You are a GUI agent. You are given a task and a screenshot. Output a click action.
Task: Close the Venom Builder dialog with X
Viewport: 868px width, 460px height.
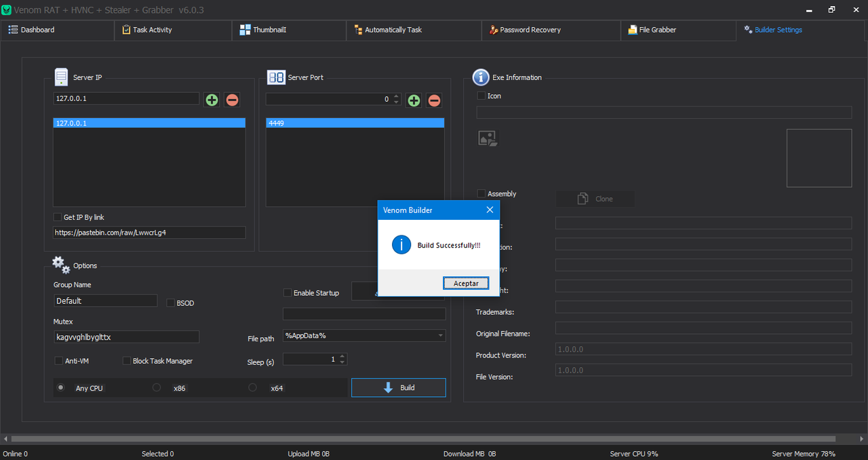pyautogui.click(x=490, y=210)
